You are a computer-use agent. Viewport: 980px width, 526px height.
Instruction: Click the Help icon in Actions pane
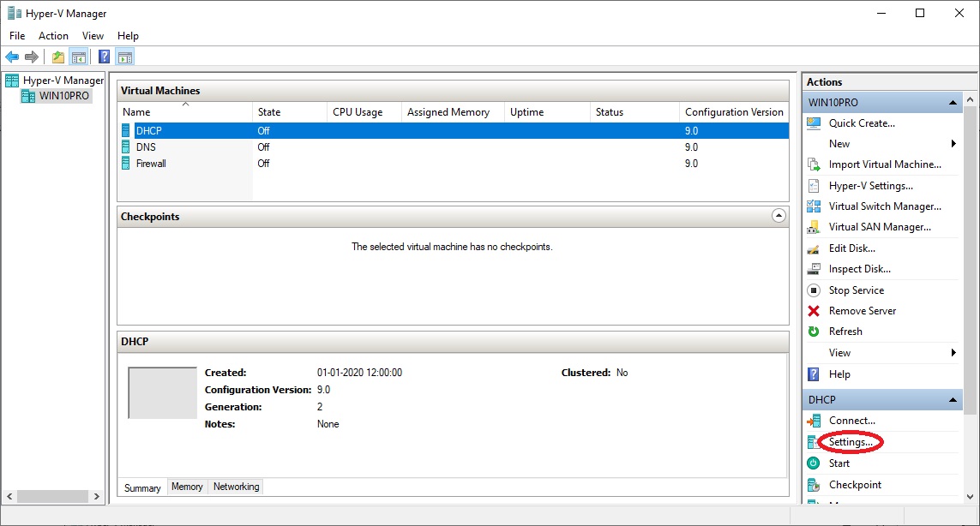[x=813, y=374]
